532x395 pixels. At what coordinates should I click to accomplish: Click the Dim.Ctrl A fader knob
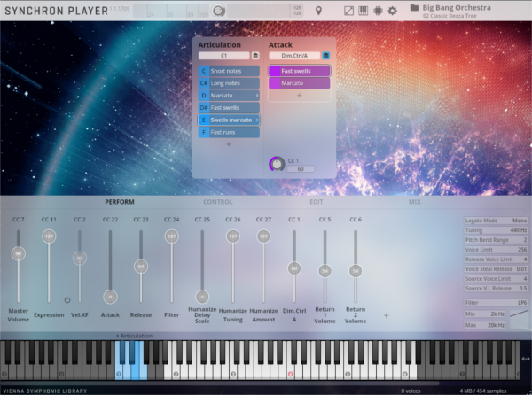(294, 268)
